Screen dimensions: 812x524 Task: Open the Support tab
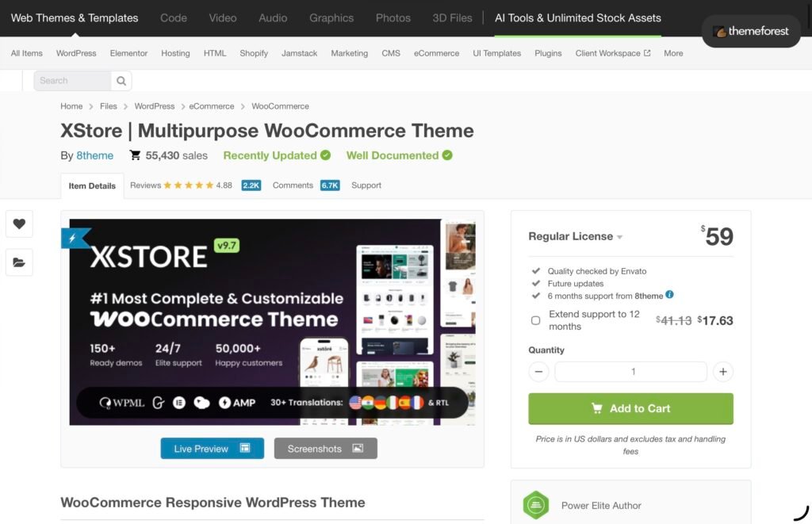(x=366, y=186)
